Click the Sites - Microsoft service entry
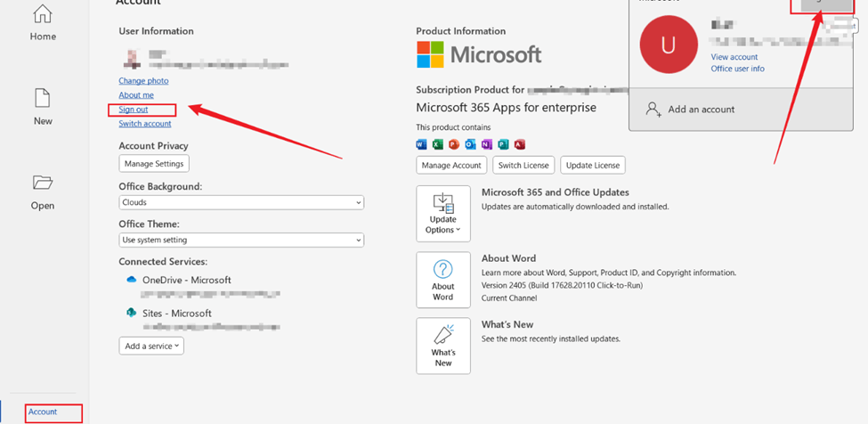The height and width of the screenshot is (424, 868). [177, 314]
